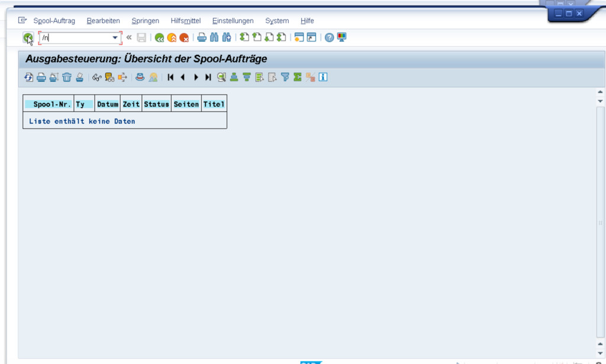
Task: Click the Zeit column header
Action: tap(131, 104)
